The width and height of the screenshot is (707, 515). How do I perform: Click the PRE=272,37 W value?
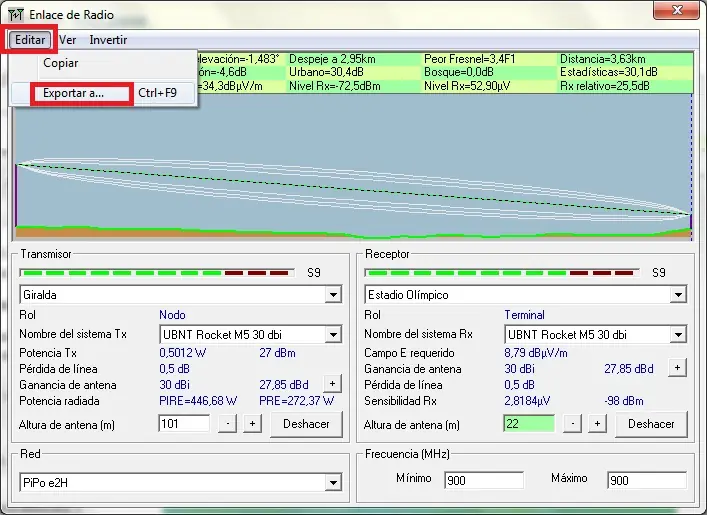[x=296, y=401]
